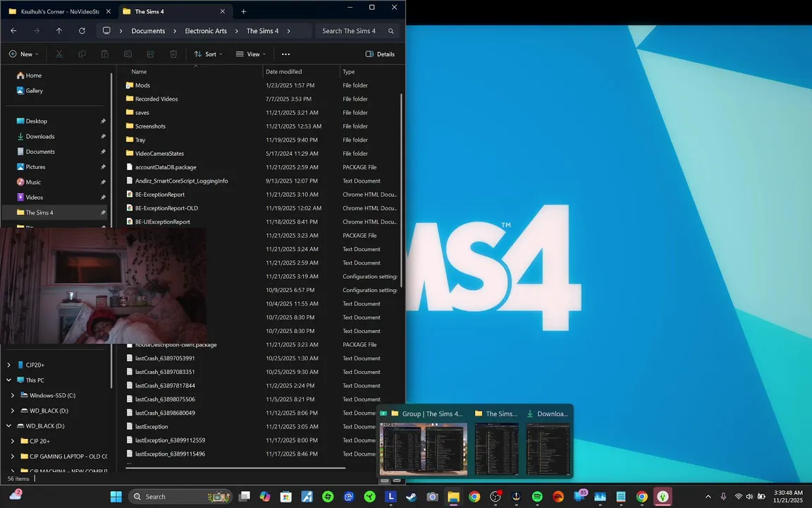
Task: Go back with the left arrow
Action: (14, 31)
